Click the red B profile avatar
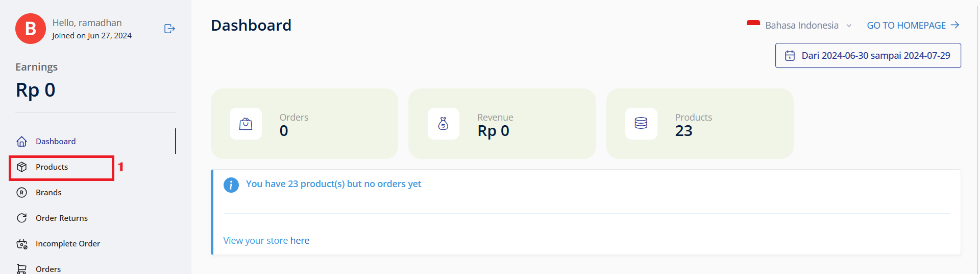This screenshot has height=274, width=980. tap(31, 29)
